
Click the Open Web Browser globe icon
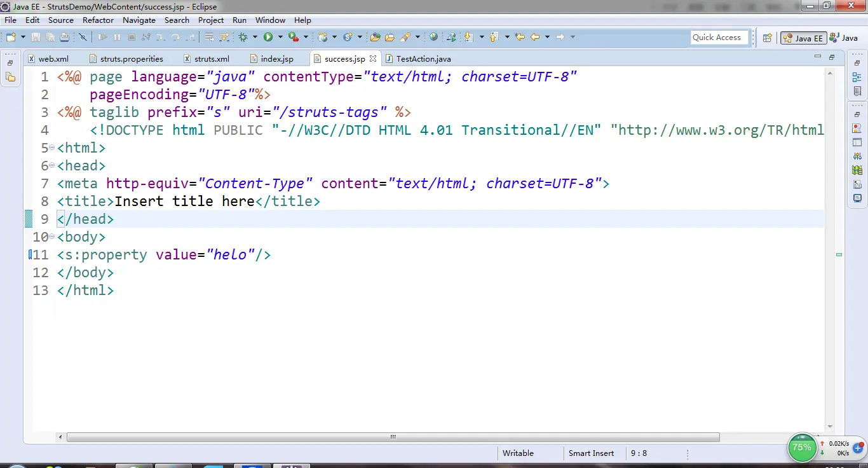[434, 37]
